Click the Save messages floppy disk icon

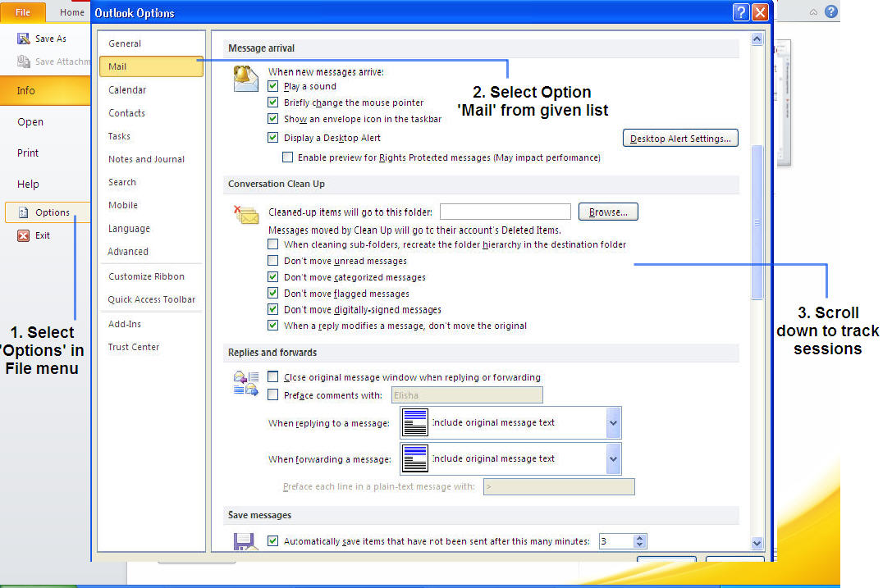(x=245, y=541)
